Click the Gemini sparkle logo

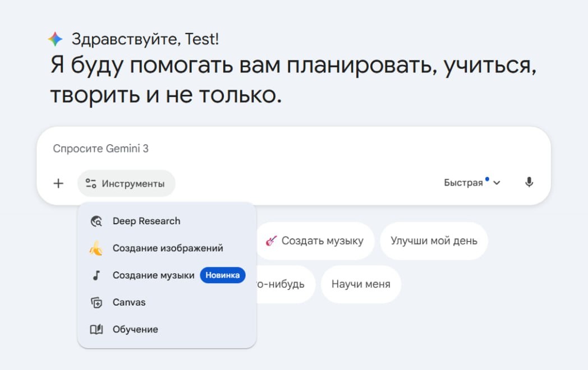click(55, 39)
